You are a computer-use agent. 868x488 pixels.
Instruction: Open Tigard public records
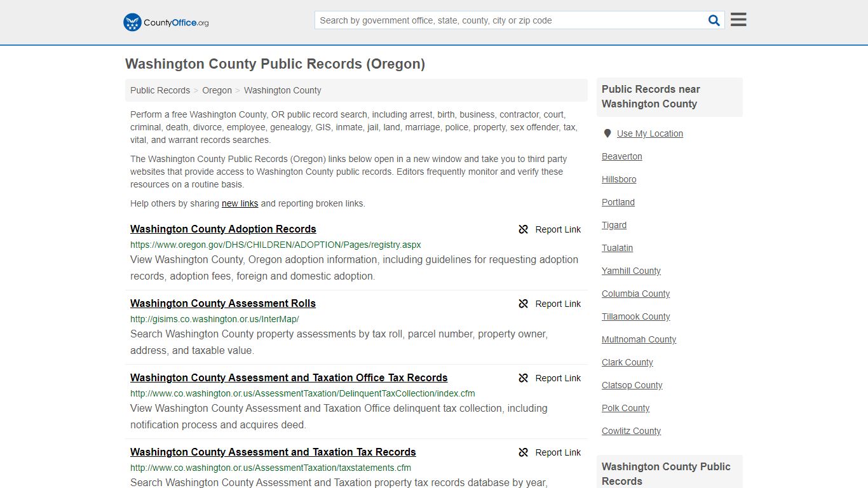click(614, 225)
